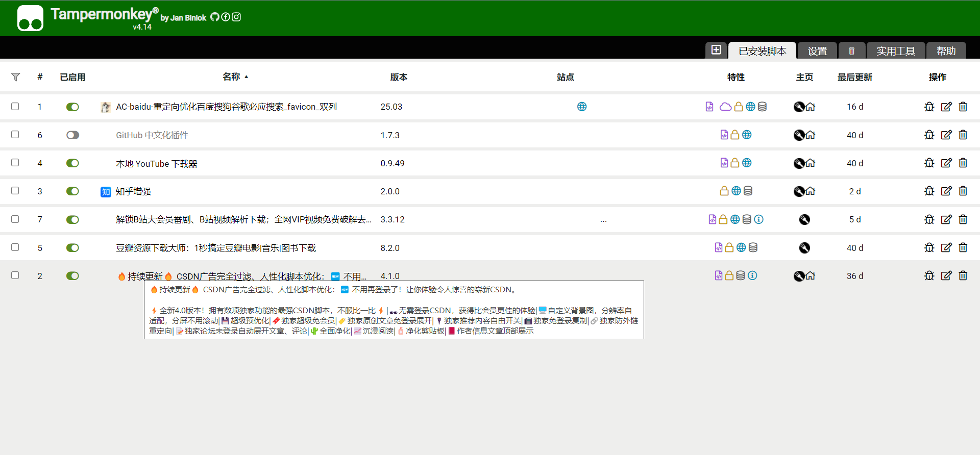The image size is (980, 455).
Task: Click the Facebook icon in header
Action: 226,17
